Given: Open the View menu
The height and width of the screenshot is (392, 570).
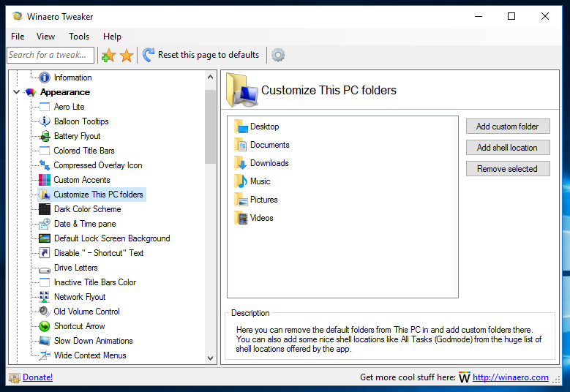Looking at the screenshot, I should pyautogui.click(x=45, y=37).
